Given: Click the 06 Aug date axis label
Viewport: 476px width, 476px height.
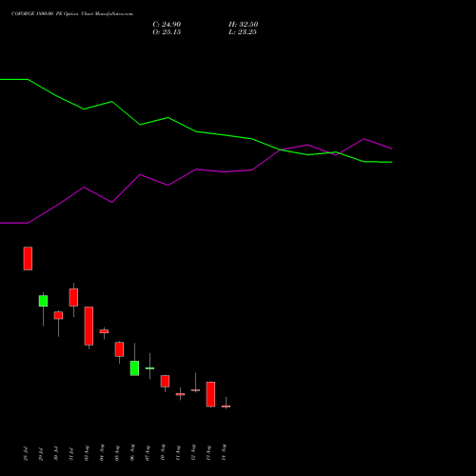Looking at the screenshot, I should pos(132,452).
